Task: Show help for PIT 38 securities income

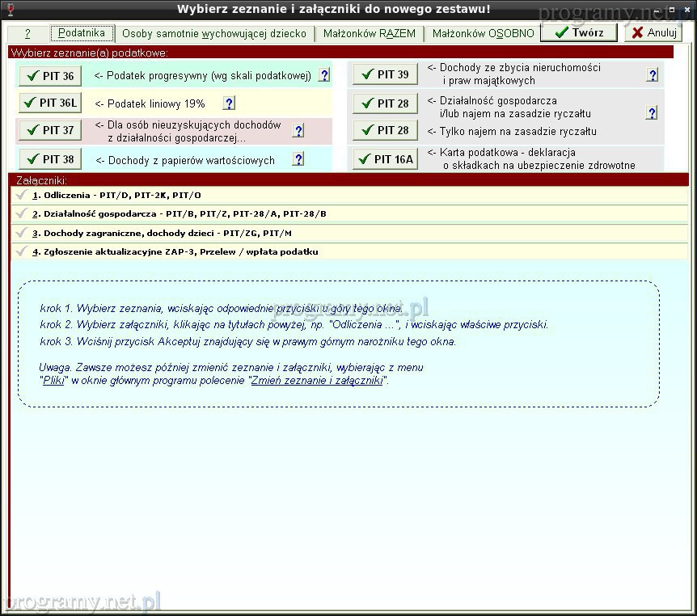Action: point(298,159)
